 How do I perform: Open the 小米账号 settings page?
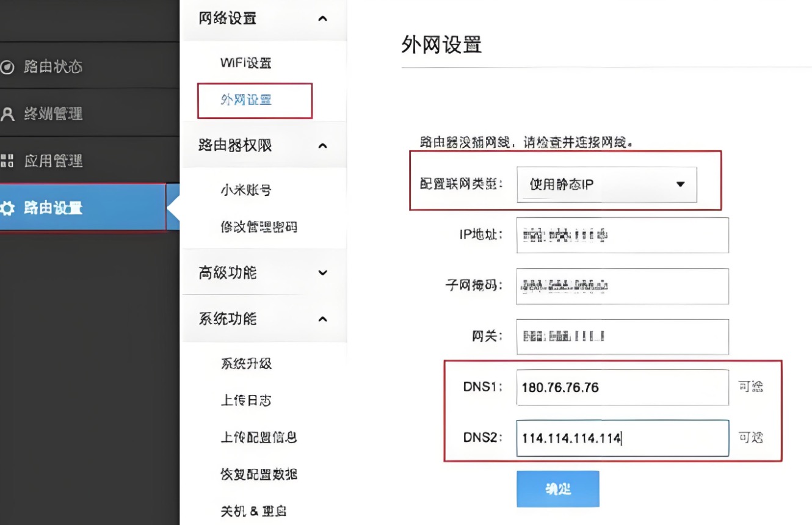pyautogui.click(x=245, y=190)
